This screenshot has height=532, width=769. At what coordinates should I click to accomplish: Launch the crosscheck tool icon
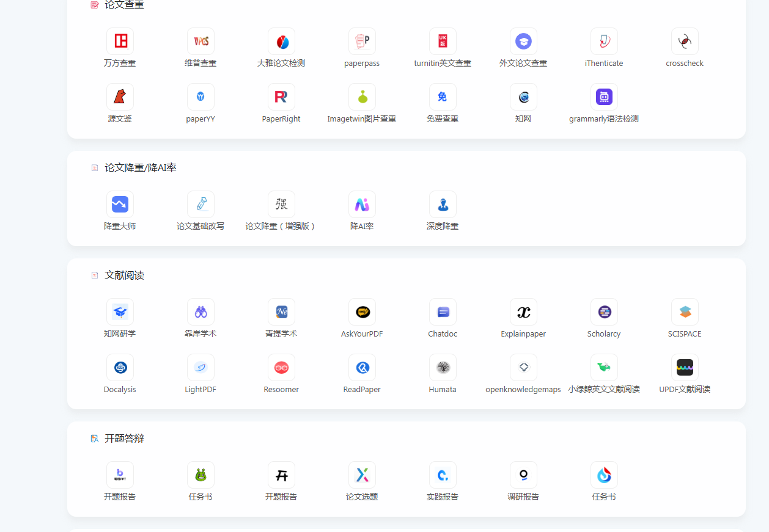[x=685, y=41]
